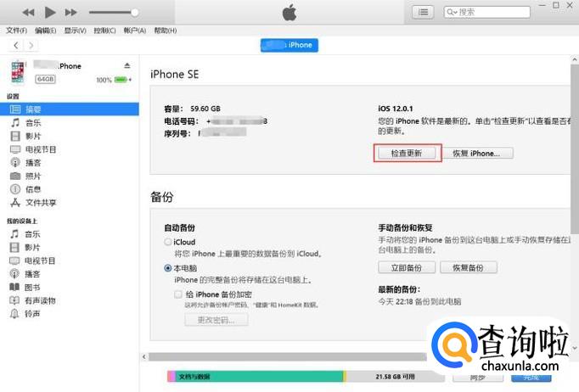Click the fast-forward next track icon

[x=71, y=13]
